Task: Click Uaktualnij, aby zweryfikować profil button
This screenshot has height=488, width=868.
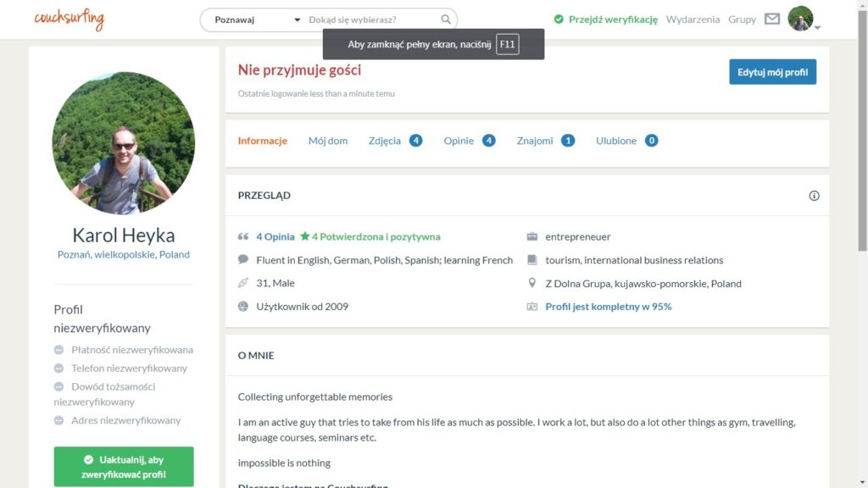Action: (124, 467)
